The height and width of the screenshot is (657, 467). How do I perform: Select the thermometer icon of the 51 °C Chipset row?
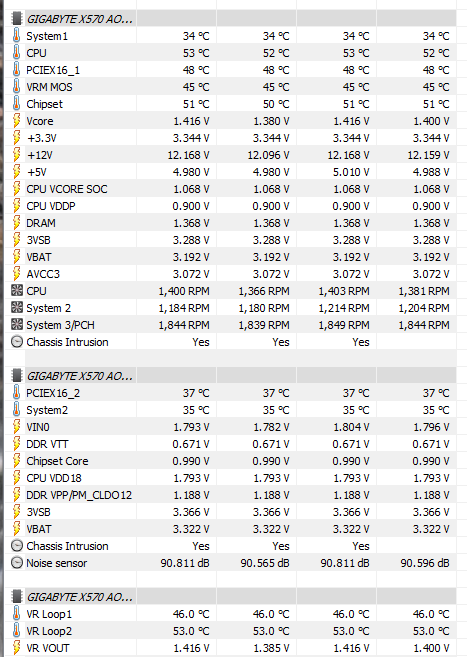(16, 103)
